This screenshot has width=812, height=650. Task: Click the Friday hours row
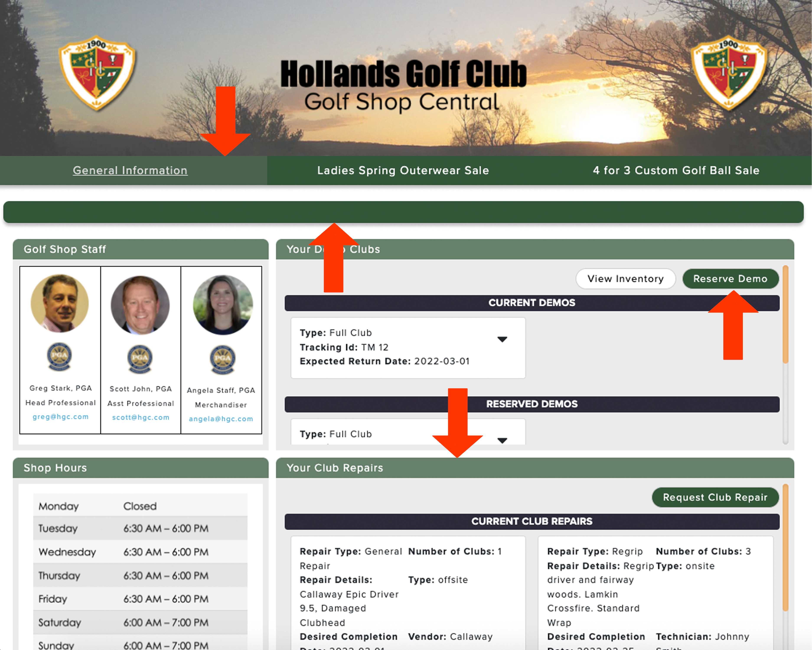140,599
